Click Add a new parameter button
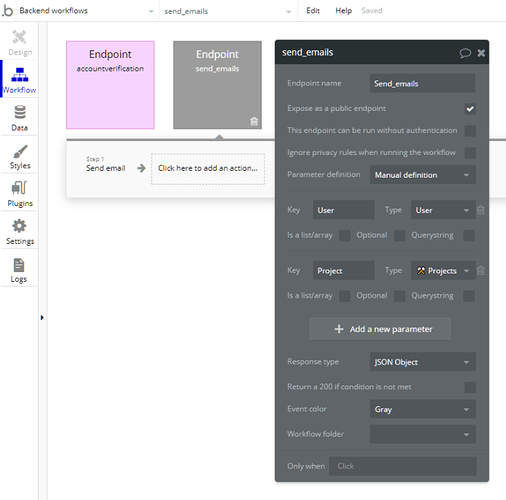The width and height of the screenshot is (506, 500). pyautogui.click(x=380, y=329)
